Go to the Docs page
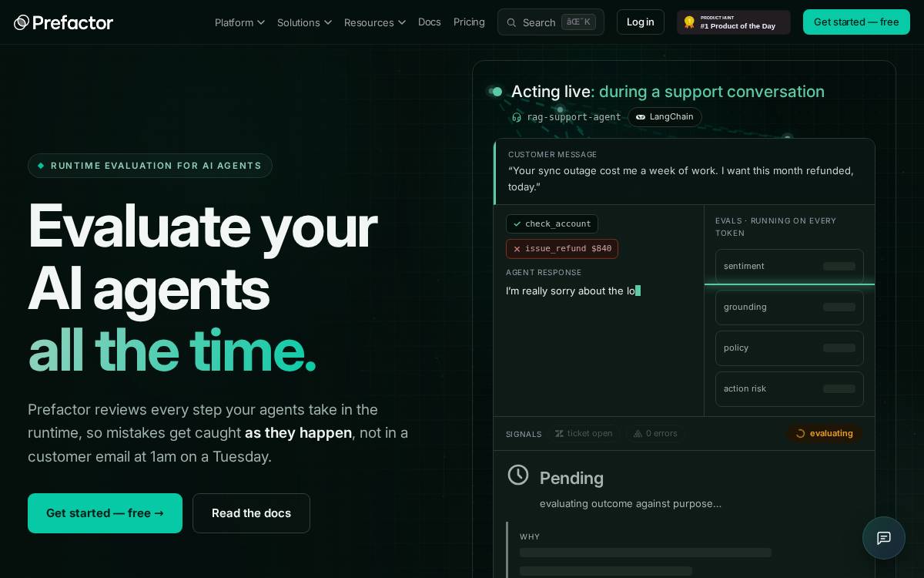This screenshot has height=578, width=924. (x=429, y=22)
